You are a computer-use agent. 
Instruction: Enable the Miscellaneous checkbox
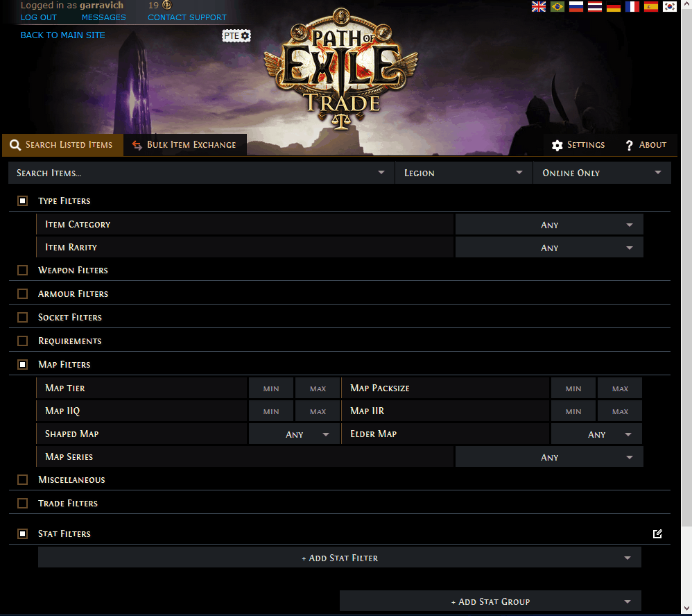[x=22, y=480]
